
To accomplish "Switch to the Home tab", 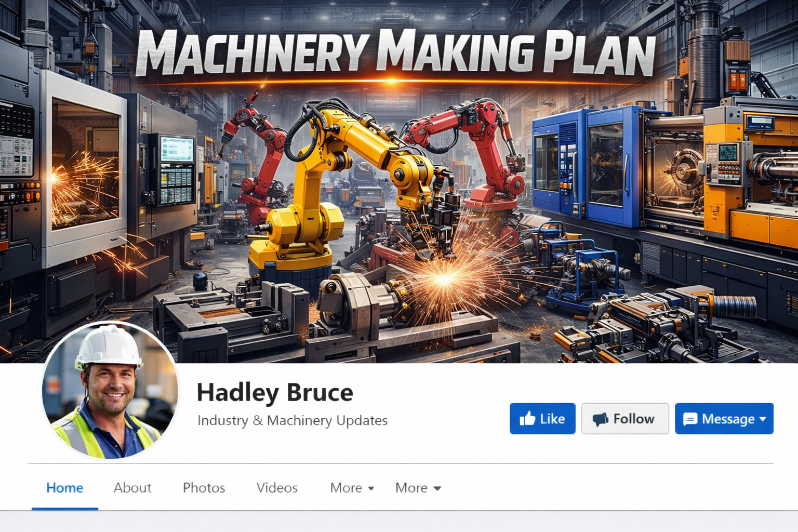I will (65, 488).
